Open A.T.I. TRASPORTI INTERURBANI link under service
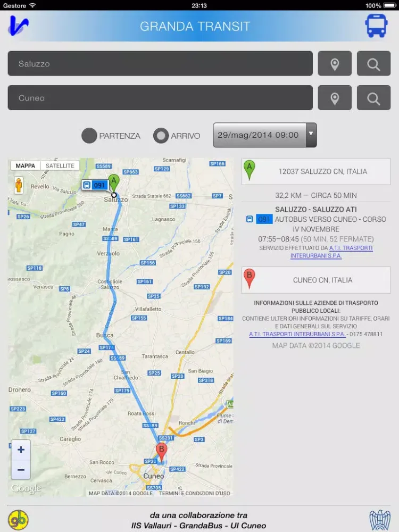The image size is (399, 532). click(331, 252)
